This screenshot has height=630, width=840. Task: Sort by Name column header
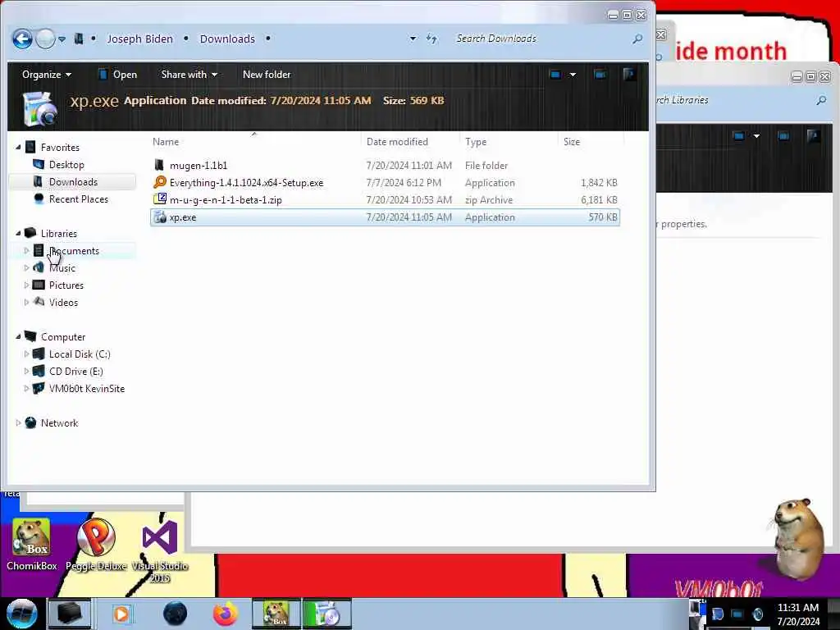point(166,142)
